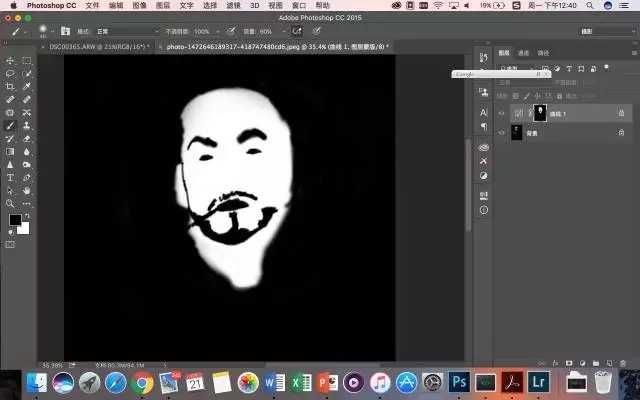Image resolution: width=640 pixels, height=400 pixels.
Task: Select the Lasso tool
Action: coord(10,74)
